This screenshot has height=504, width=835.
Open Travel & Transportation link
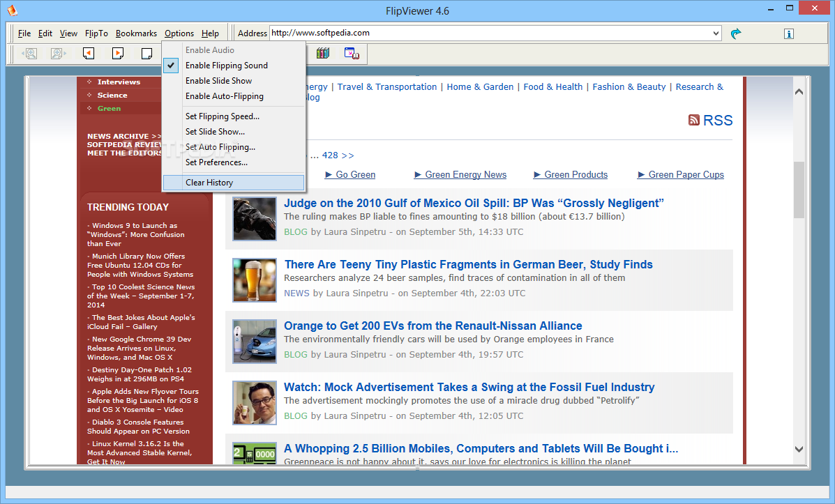(x=386, y=86)
